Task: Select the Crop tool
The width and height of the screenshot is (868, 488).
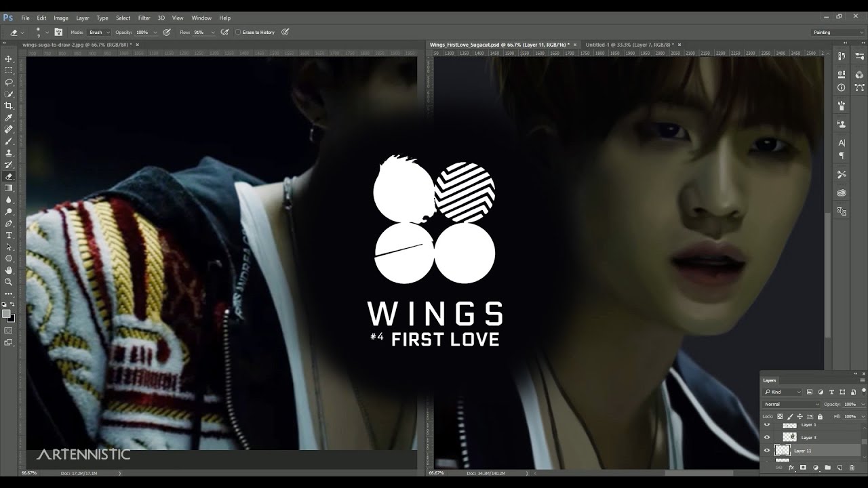Action: coord(9,106)
